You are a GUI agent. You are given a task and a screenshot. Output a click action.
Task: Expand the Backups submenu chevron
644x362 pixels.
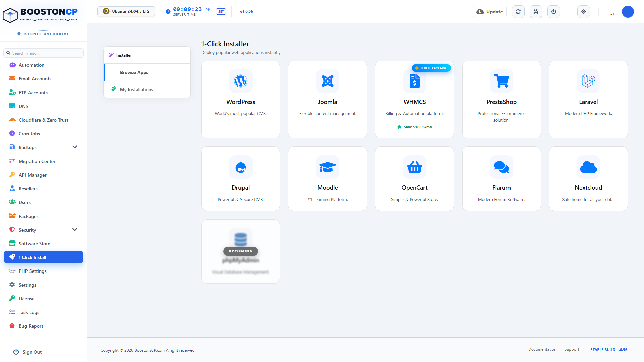point(75,147)
